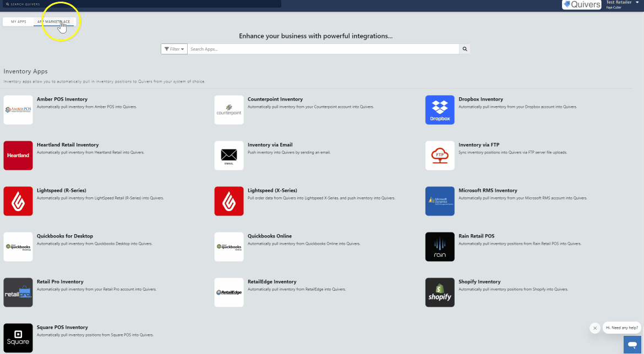Select the Shopify Inventory icon

click(440, 292)
